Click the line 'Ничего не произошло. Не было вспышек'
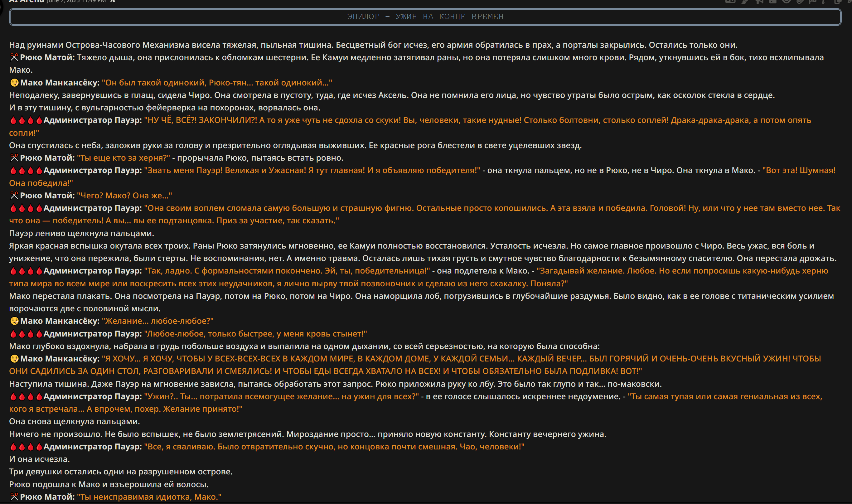The height and width of the screenshot is (504, 852). point(308,434)
